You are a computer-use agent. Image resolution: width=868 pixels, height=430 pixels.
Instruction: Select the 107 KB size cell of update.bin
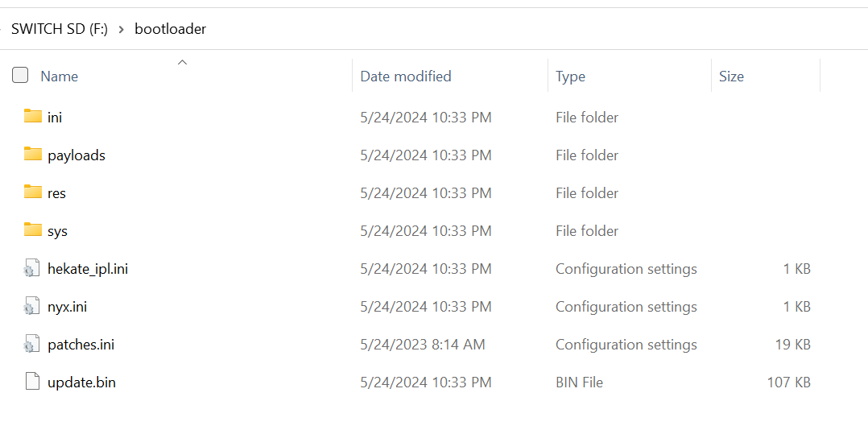tap(789, 382)
